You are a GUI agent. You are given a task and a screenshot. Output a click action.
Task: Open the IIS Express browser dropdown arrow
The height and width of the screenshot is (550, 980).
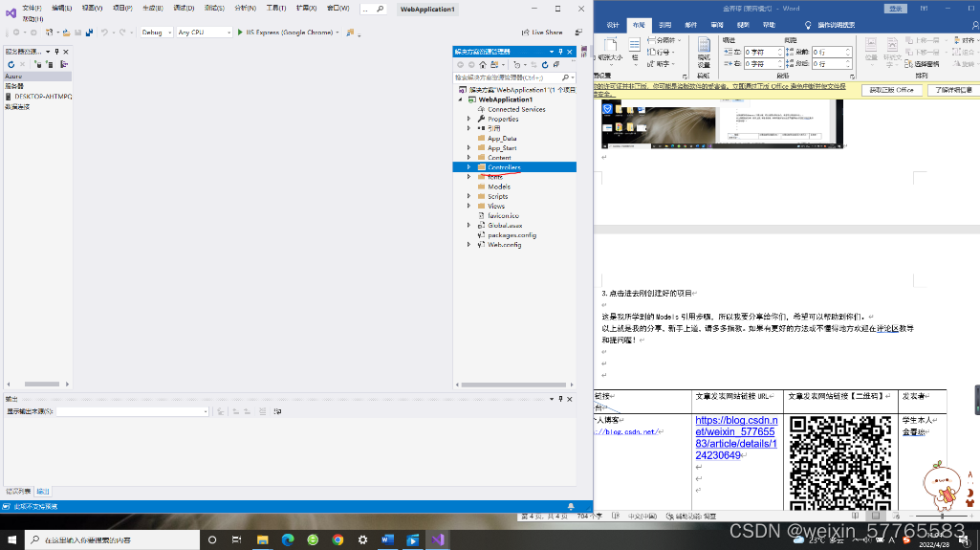(x=338, y=33)
